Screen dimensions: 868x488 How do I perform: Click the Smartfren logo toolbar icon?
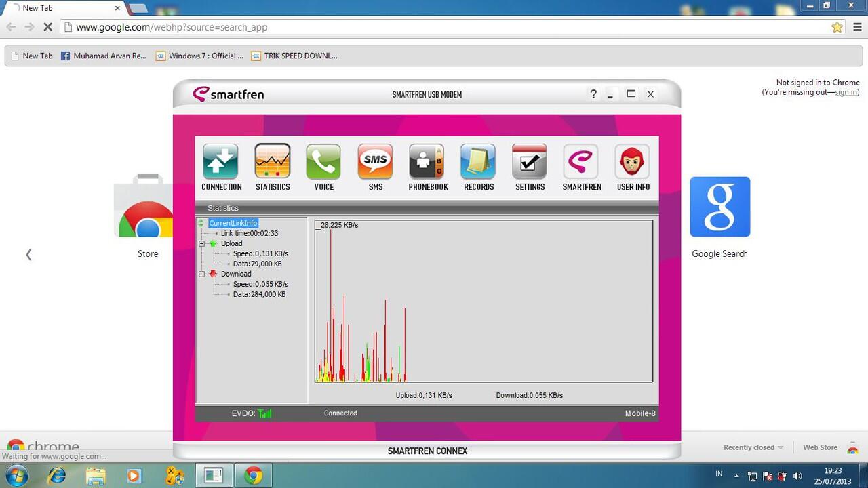(581, 162)
